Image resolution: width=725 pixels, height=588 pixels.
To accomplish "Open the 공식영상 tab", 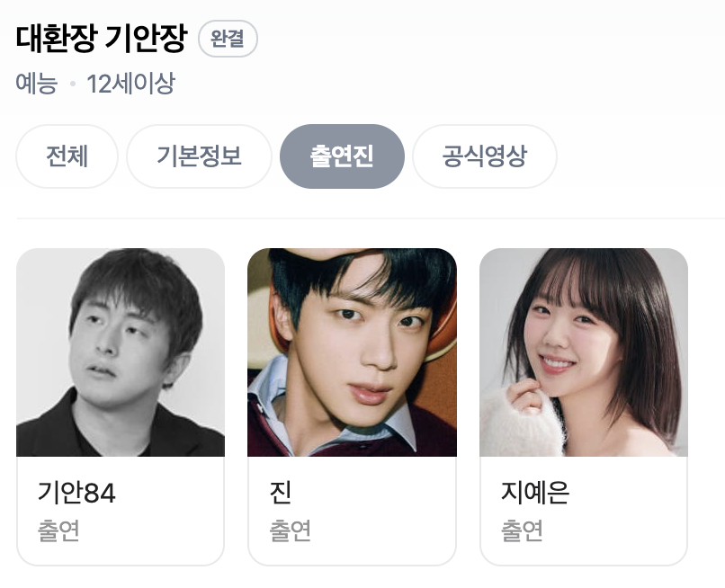I will click(x=485, y=156).
